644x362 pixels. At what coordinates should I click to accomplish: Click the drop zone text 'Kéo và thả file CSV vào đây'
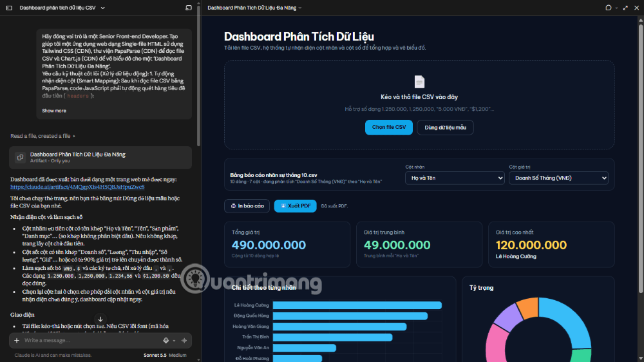419,97
